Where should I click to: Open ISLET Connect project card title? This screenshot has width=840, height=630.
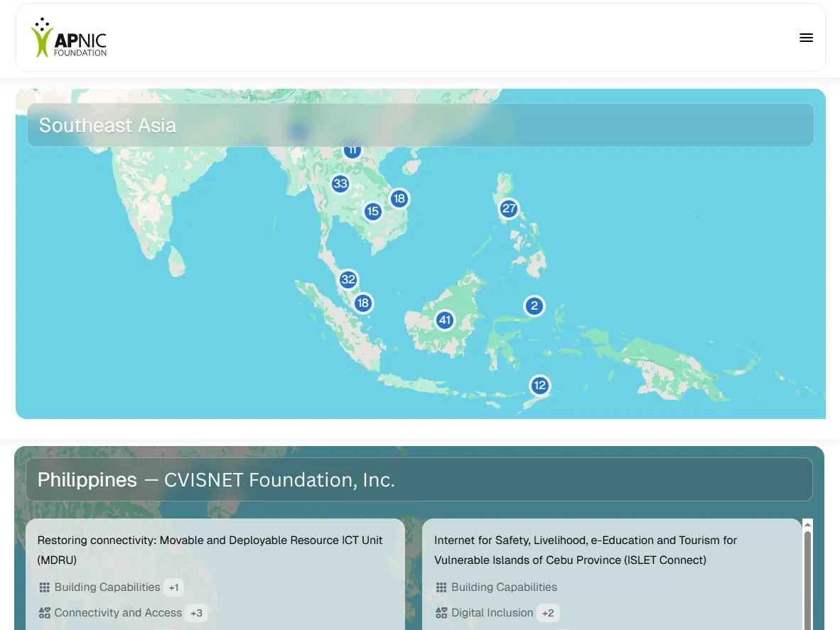[586, 550]
